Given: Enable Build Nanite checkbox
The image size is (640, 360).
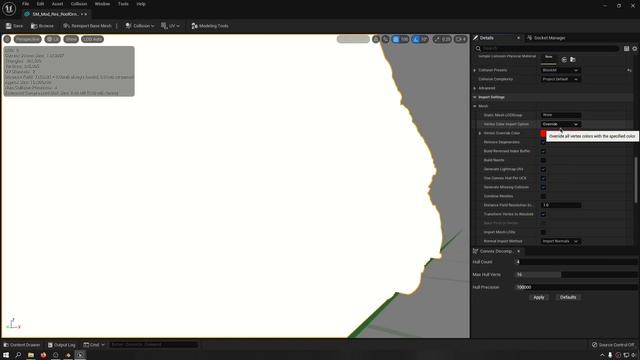Looking at the screenshot, I should [x=543, y=160].
